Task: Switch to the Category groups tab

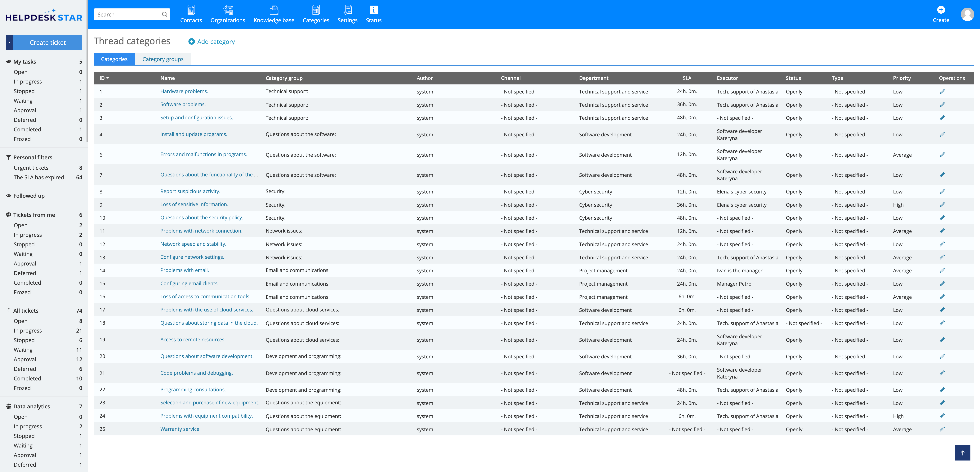Action: pos(163,59)
